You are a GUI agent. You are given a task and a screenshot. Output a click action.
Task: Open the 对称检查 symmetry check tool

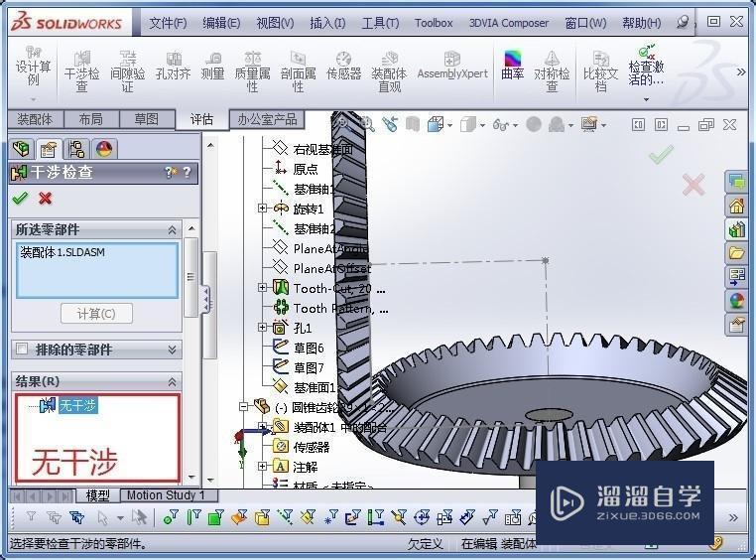coord(552,72)
